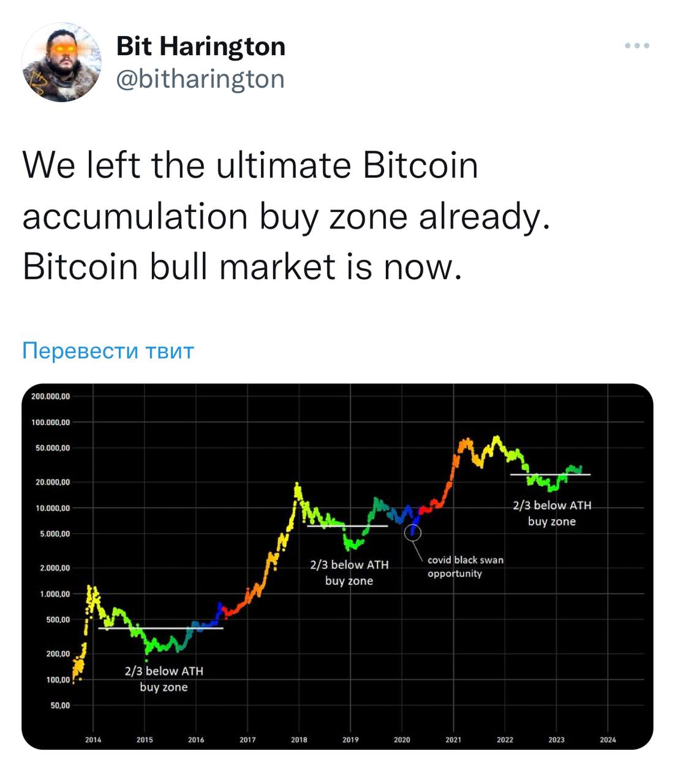
Task: Click the 2015 "2/3 below ATH buy zone" label
Action: tap(164, 679)
